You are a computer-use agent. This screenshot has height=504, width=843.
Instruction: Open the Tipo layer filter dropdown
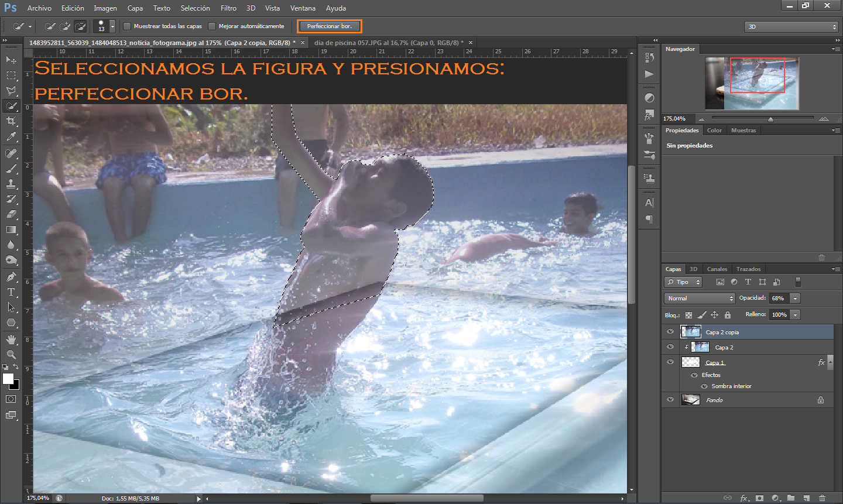[683, 282]
